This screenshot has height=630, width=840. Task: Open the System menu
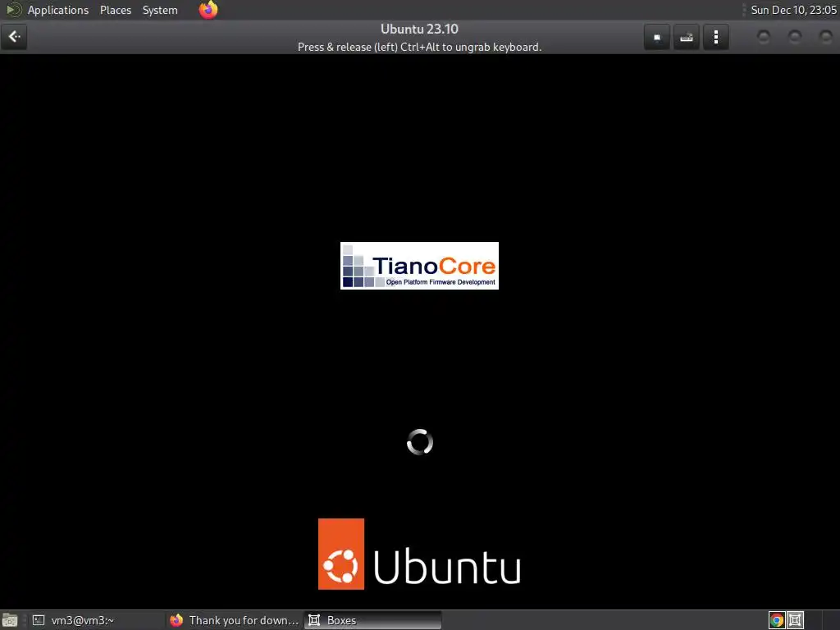tap(160, 10)
